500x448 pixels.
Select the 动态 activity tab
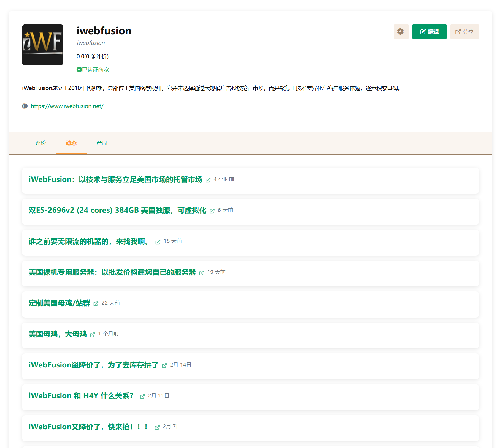coord(71,143)
